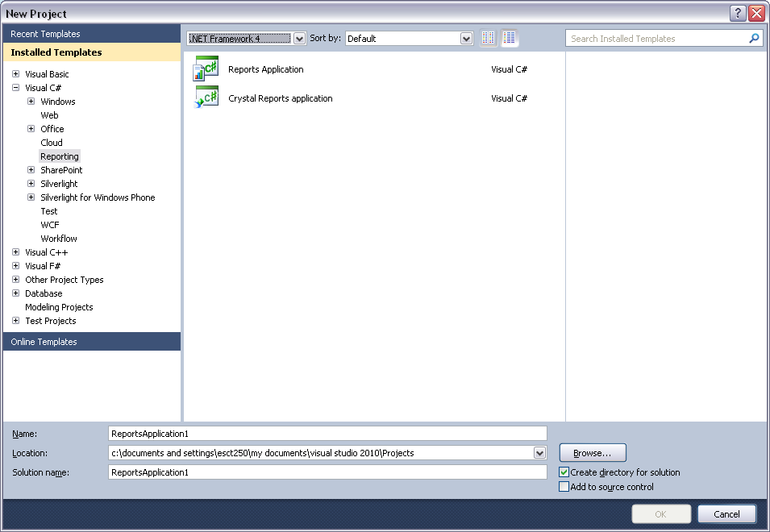Open the Online Templates section
Screen dimensions: 770x532
point(92,342)
